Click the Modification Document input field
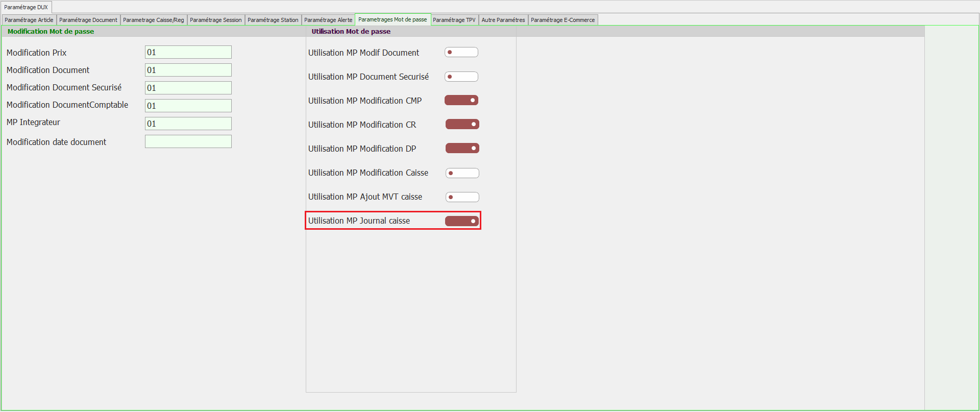980x412 pixels. [x=188, y=70]
